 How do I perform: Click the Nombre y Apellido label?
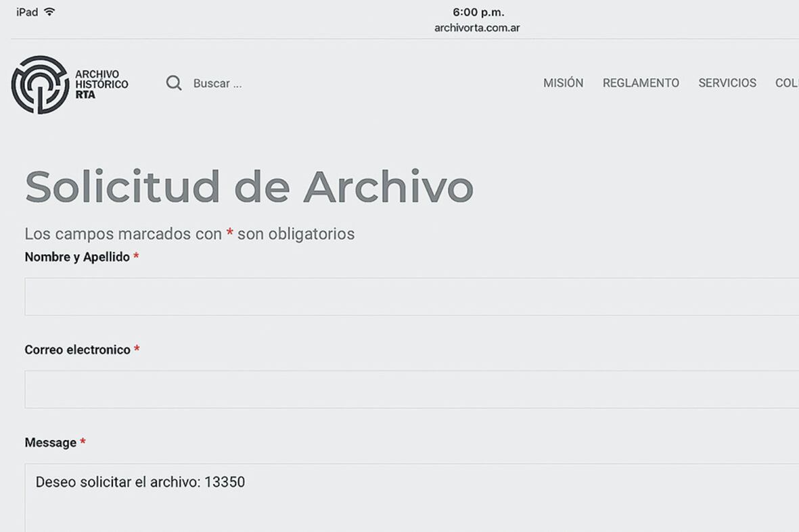click(77, 257)
